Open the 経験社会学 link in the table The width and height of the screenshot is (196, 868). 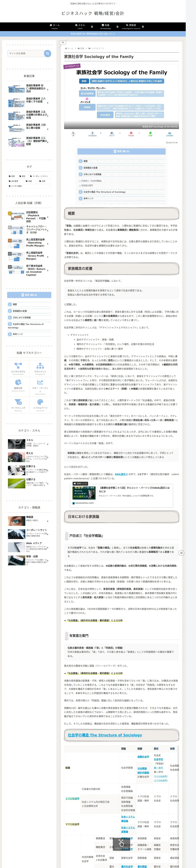click(x=143, y=757)
